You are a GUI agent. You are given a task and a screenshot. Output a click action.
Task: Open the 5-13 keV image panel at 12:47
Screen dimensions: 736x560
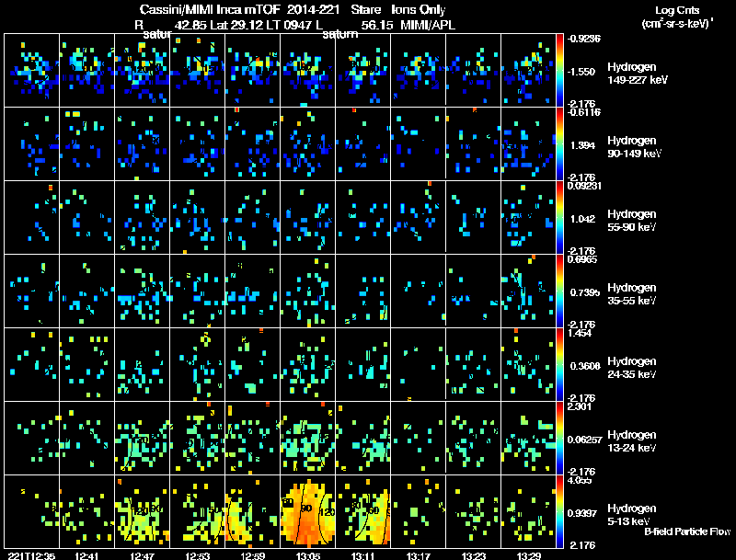pos(143,511)
